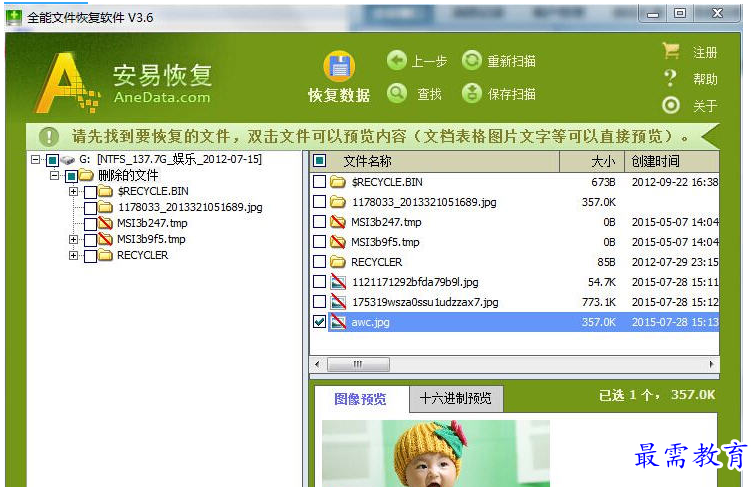
Task: Switch to the 十六进制预览 tab
Action: pyautogui.click(x=455, y=399)
